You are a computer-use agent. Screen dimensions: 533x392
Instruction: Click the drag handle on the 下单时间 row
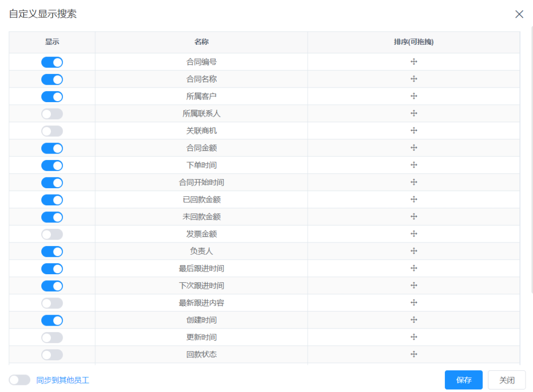414,165
